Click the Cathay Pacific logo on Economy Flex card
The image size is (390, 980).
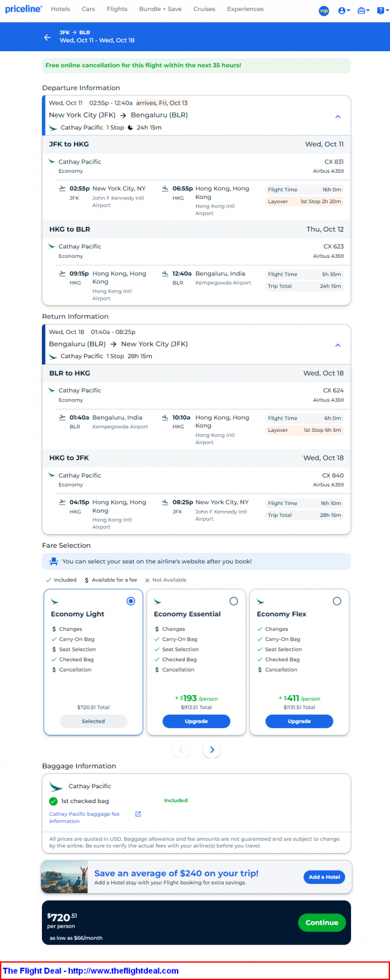pos(261,602)
